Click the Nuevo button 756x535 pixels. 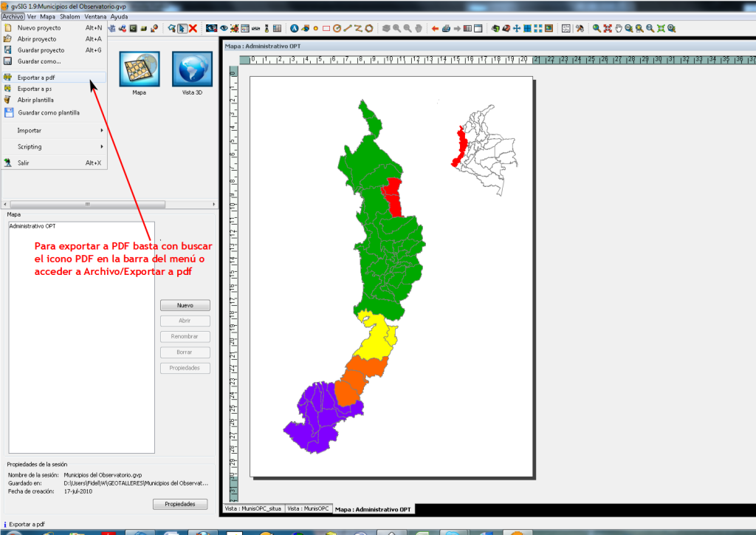[x=185, y=304]
